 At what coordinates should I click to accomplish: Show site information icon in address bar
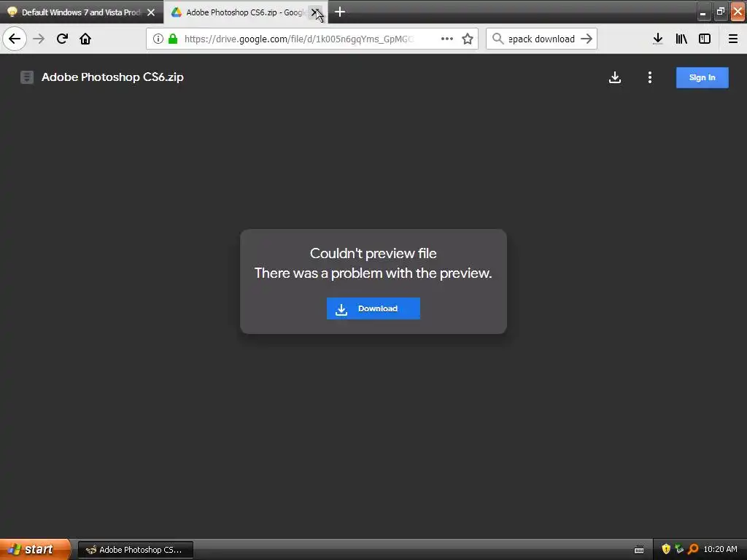coord(158,39)
